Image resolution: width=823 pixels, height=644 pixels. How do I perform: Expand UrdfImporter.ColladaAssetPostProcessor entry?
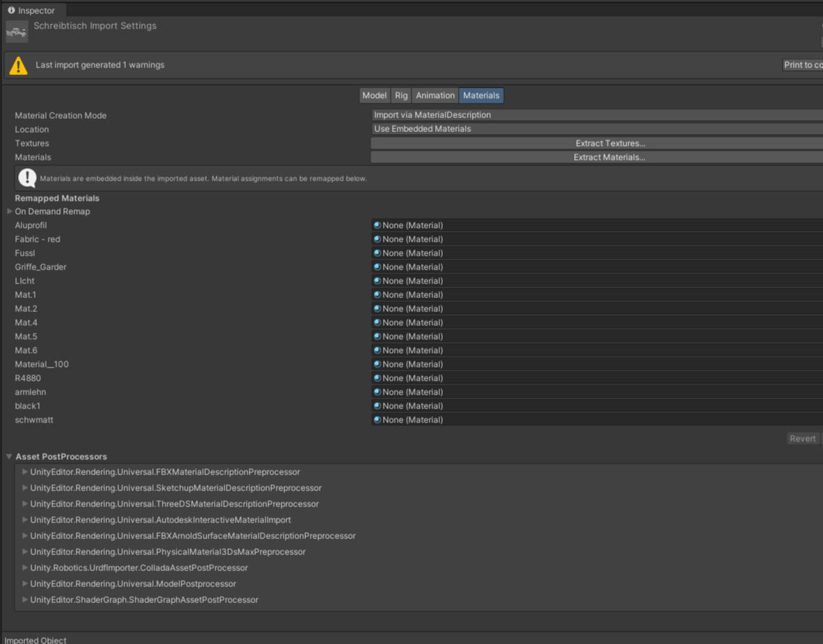click(24, 568)
